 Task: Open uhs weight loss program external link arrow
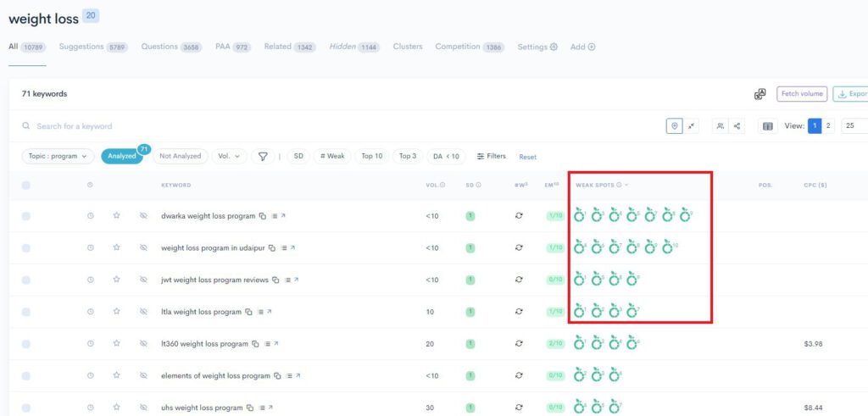click(x=270, y=408)
